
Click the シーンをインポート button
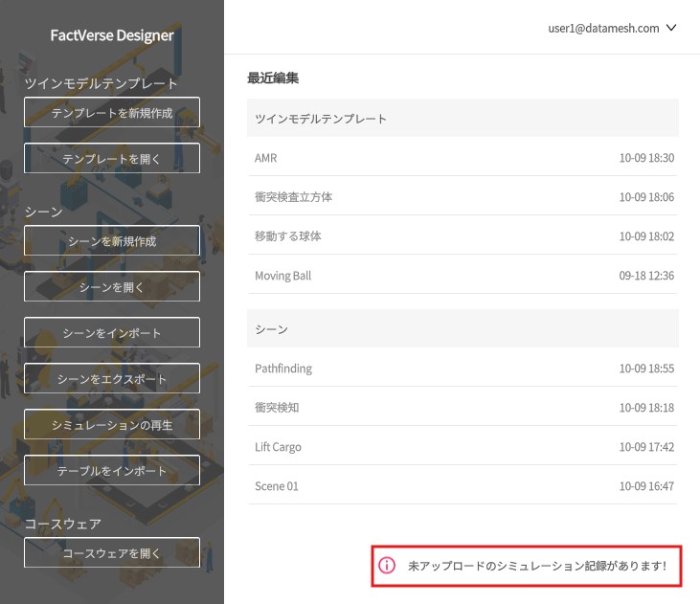click(112, 333)
